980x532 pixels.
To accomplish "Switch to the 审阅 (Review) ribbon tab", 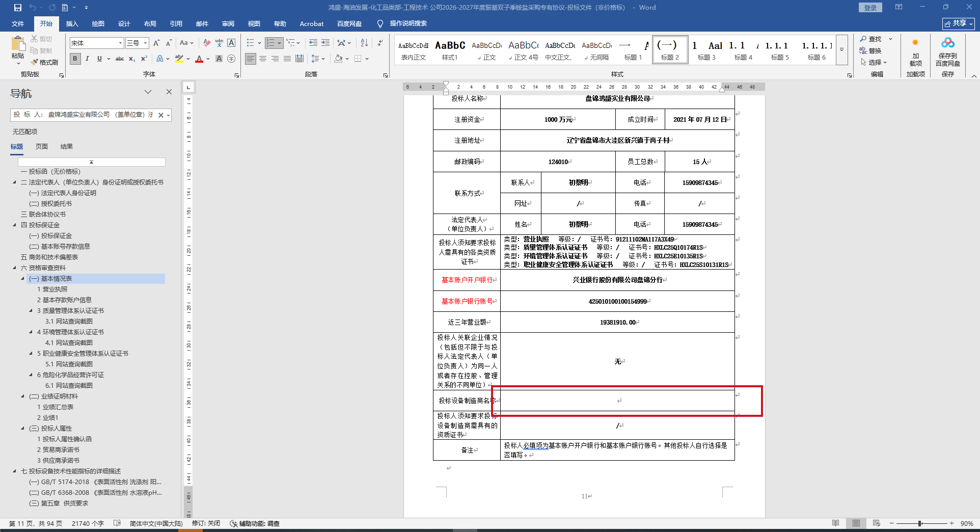I will pos(228,24).
